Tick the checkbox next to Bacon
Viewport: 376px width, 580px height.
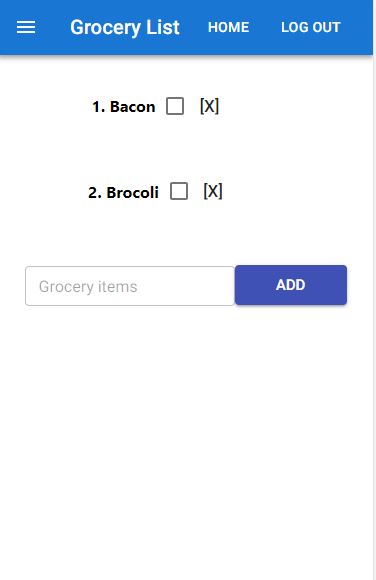click(x=175, y=106)
